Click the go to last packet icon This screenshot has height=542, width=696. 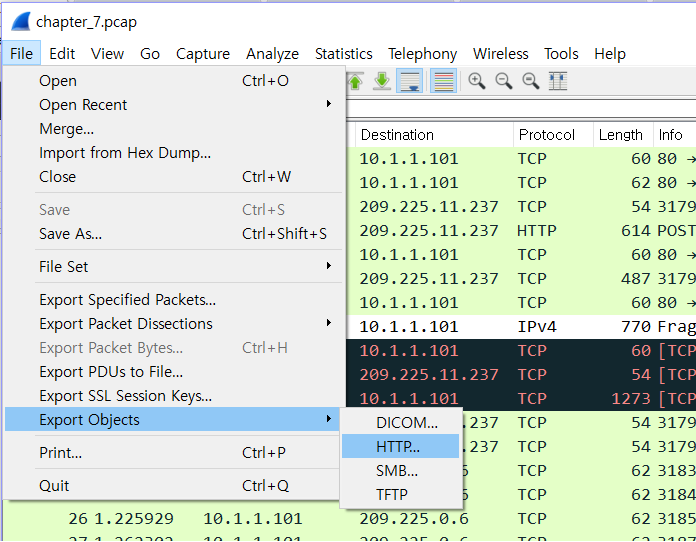(382, 81)
